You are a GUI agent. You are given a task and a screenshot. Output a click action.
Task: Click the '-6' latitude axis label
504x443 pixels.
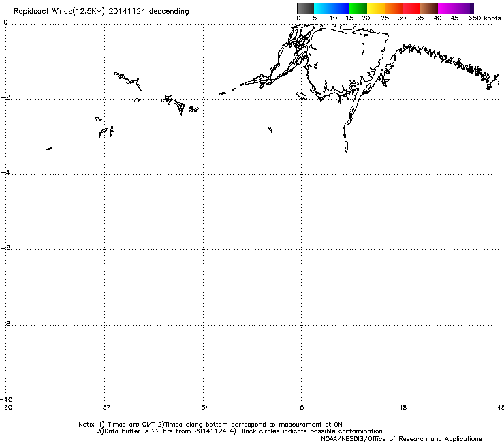coord(5,248)
